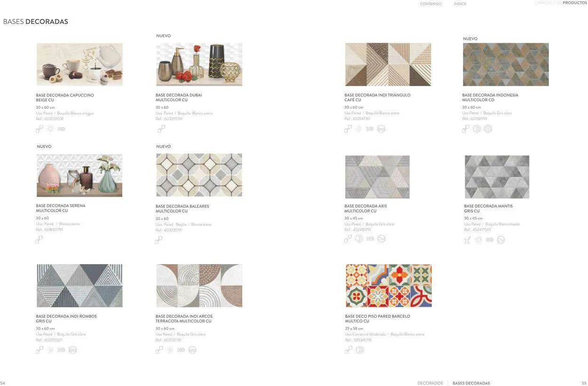Click the star-shaped icon under Mantis Gris
Viewport: 588px width, 386px height.
[x=467, y=240]
